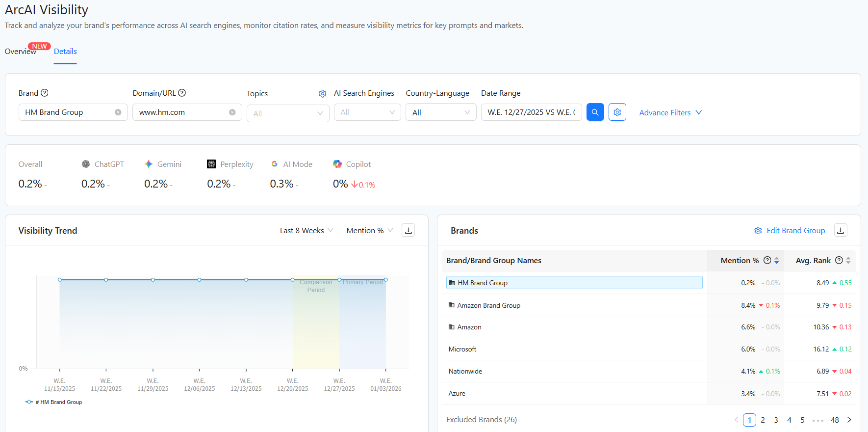The width and height of the screenshot is (868, 432).
Task: Click the Edit Brand Group link
Action: point(795,231)
